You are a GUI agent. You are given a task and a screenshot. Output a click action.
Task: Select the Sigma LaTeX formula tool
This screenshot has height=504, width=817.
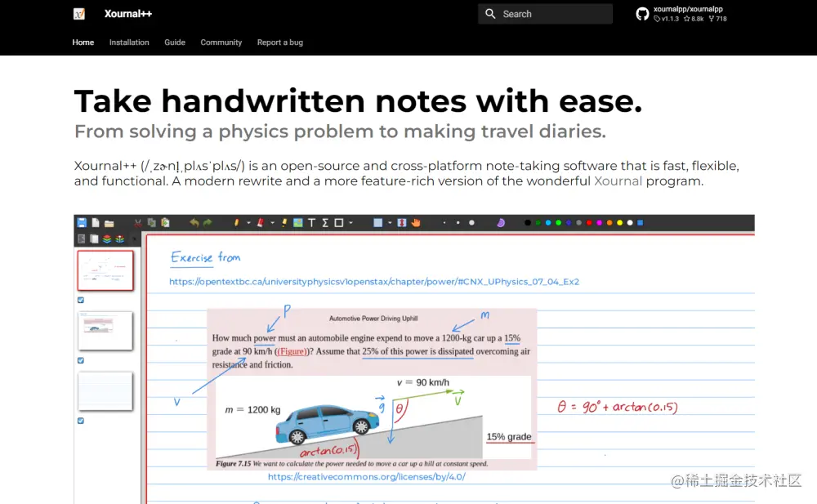point(325,222)
